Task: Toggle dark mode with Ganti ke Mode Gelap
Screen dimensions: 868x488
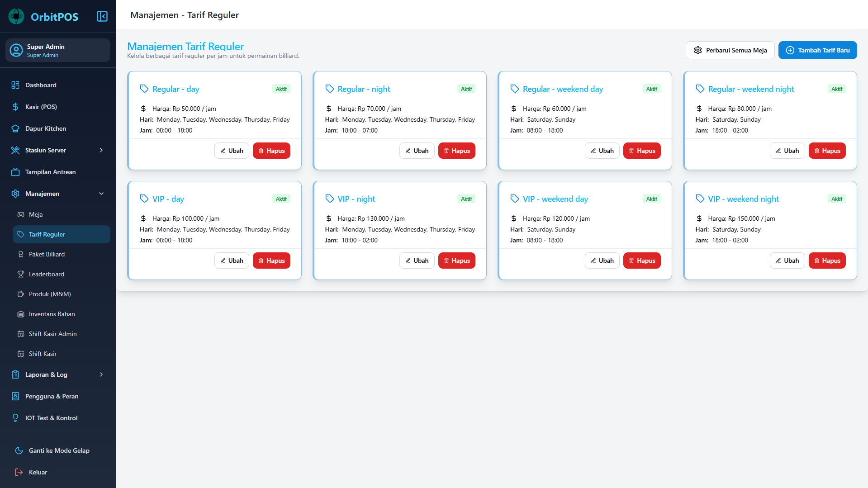Action: point(59,450)
